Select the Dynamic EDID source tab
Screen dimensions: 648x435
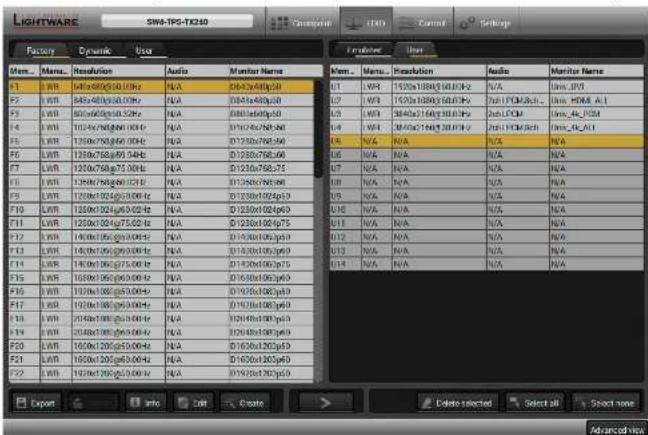pos(95,50)
